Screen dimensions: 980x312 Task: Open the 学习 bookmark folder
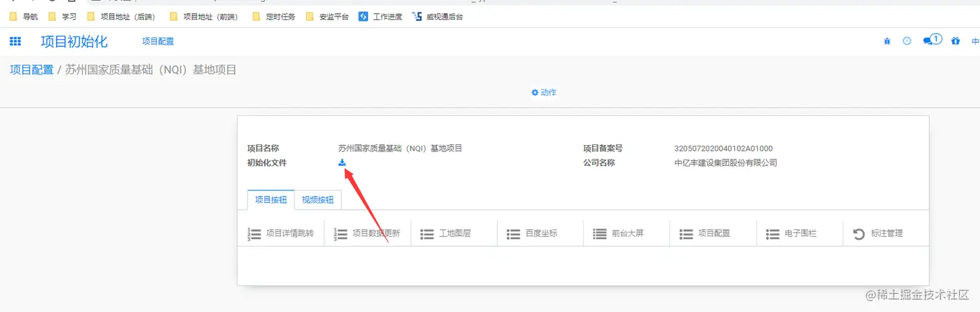pos(63,17)
